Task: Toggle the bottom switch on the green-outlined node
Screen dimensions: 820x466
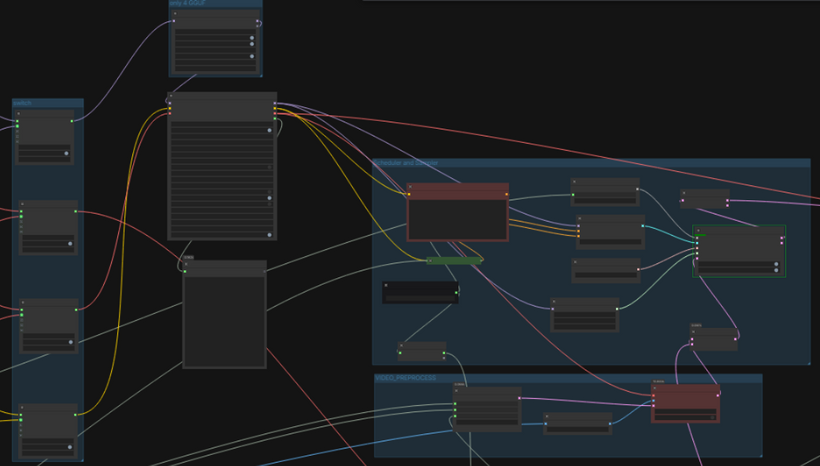Action: [775, 270]
